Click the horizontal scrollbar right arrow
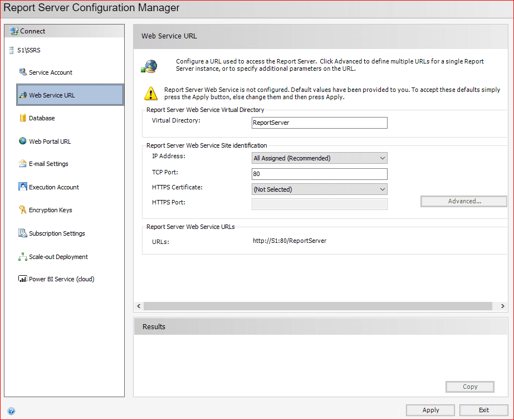 point(502,306)
